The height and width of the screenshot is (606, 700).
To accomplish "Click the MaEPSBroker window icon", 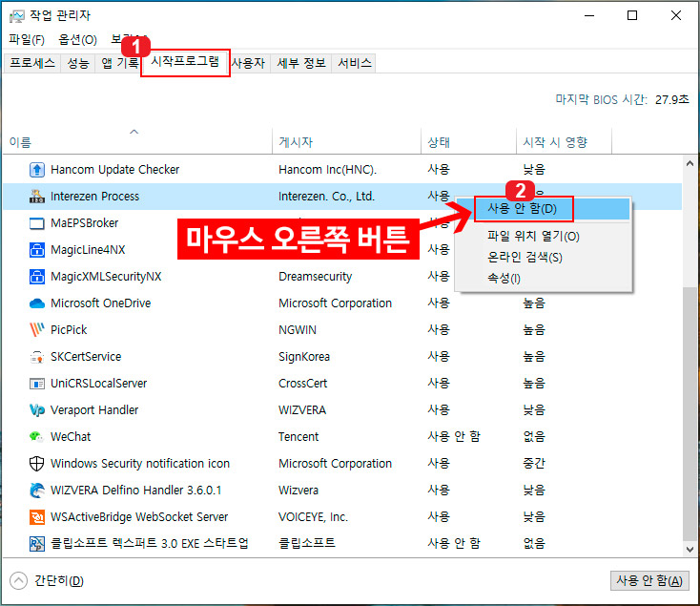I will pyautogui.click(x=36, y=223).
